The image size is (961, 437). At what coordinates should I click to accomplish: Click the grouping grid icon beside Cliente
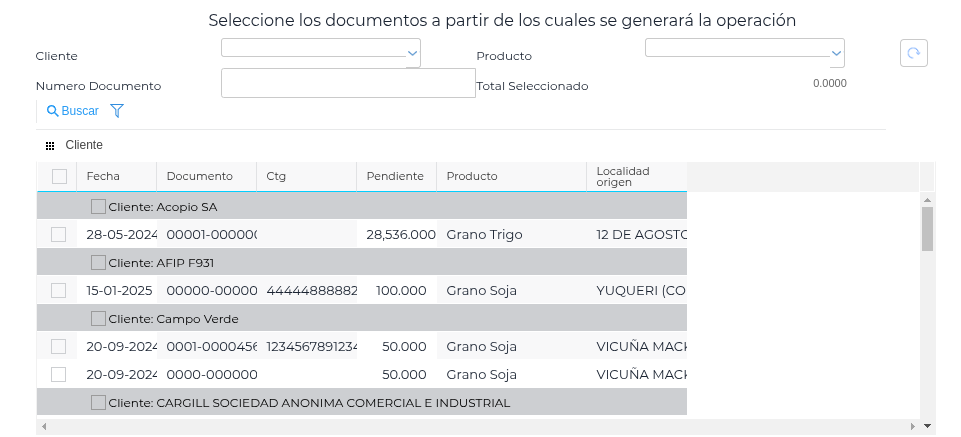coord(50,146)
